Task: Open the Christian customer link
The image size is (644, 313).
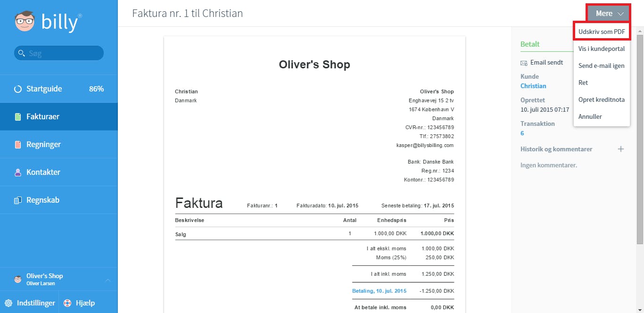Action: point(533,86)
